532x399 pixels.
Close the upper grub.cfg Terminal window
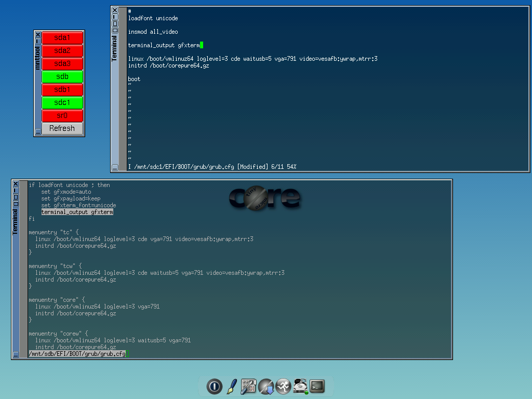coord(115,10)
